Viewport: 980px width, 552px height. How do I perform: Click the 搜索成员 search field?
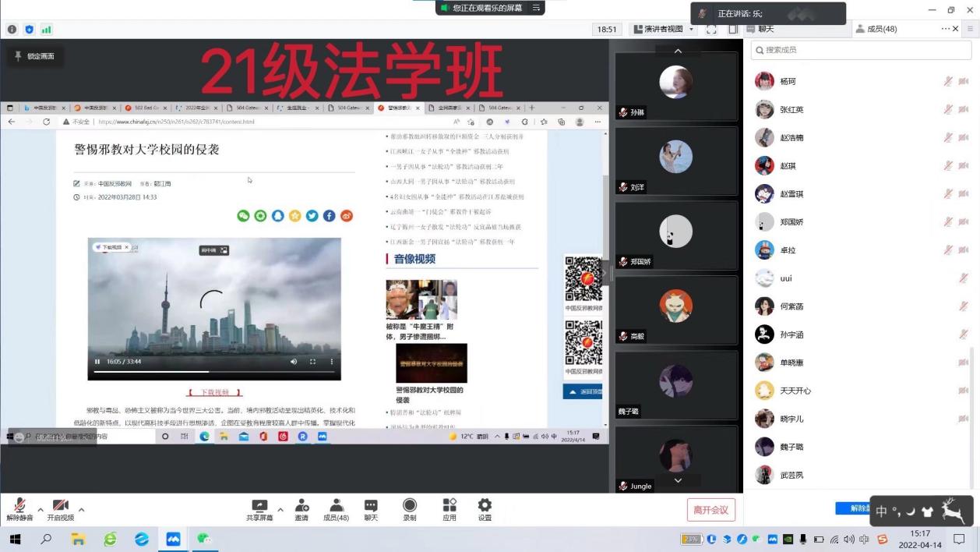(x=861, y=50)
